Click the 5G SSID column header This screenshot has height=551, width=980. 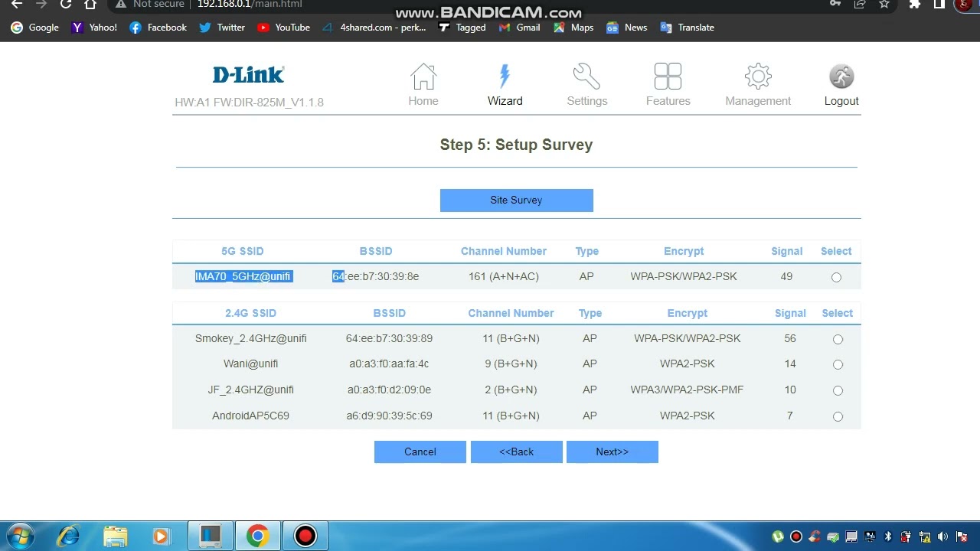point(242,251)
